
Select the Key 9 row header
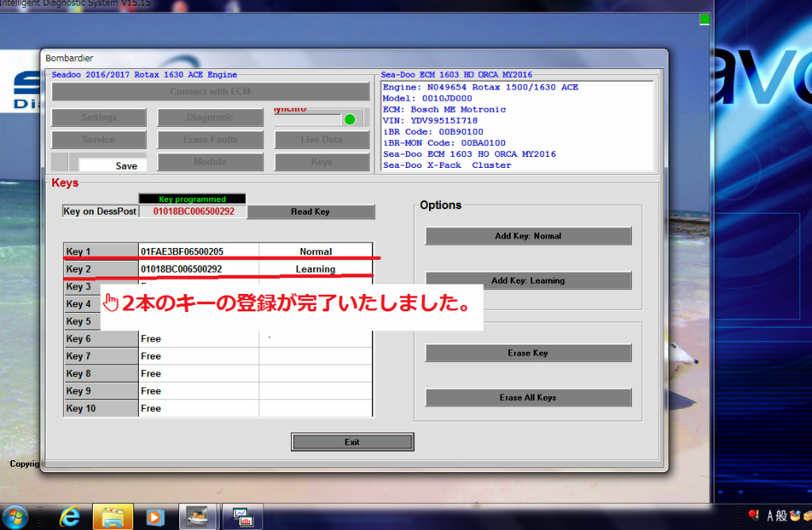pyautogui.click(x=101, y=391)
